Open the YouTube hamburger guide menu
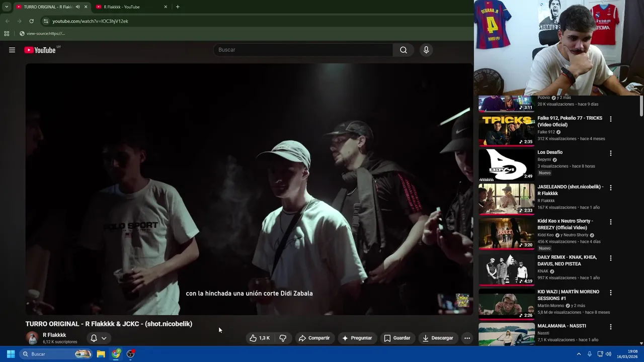The width and height of the screenshot is (644, 362). pos(12,50)
